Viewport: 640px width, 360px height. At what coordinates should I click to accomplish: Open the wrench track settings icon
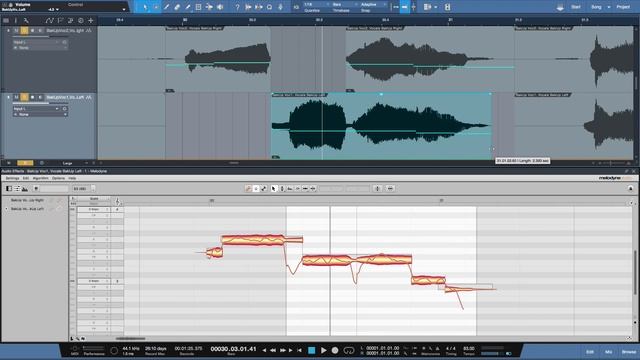point(26,20)
